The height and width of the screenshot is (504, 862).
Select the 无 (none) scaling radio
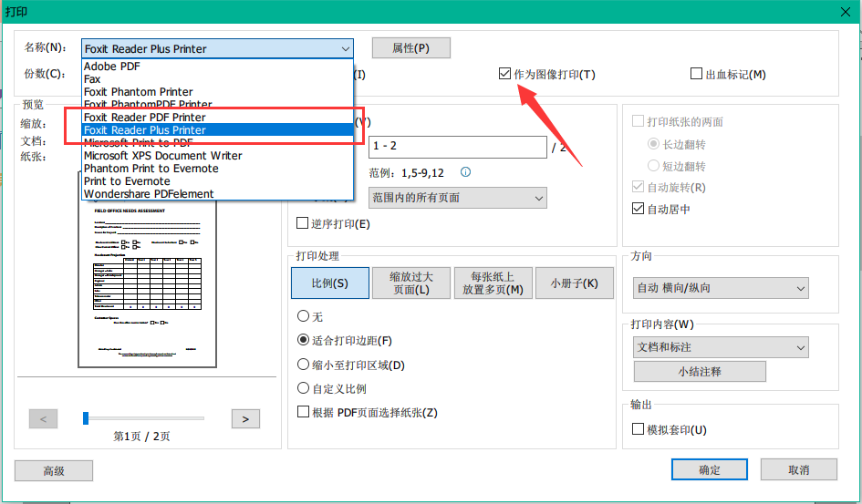(x=303, y=315)
